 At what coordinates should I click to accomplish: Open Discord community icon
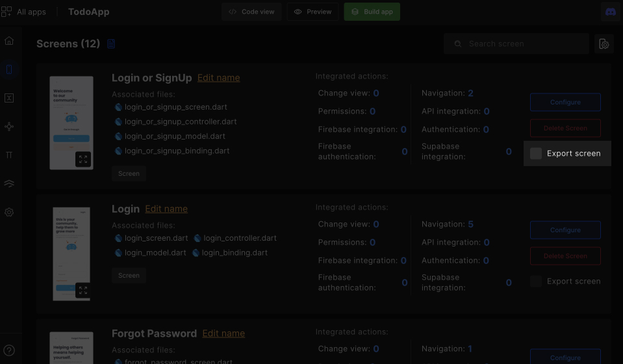pos(610,12)
